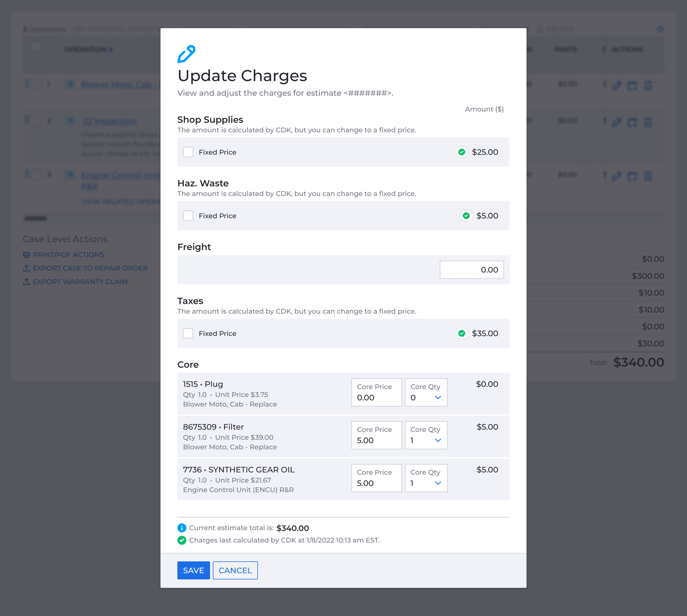This screenshot has width=687, height=616.
Task: Click the SAVE button
Action: 194,570
